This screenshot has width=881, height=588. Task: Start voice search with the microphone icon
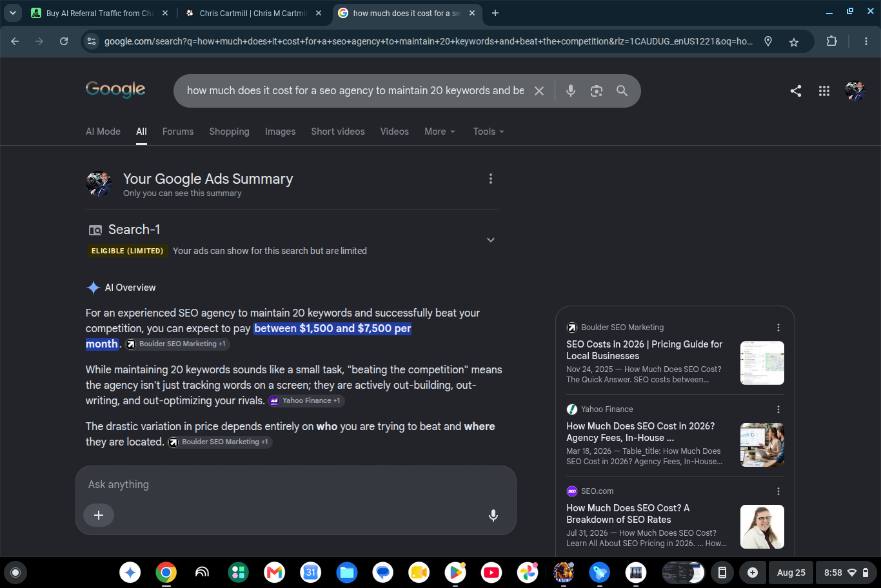pyautogui.click(x=571, y=91)
